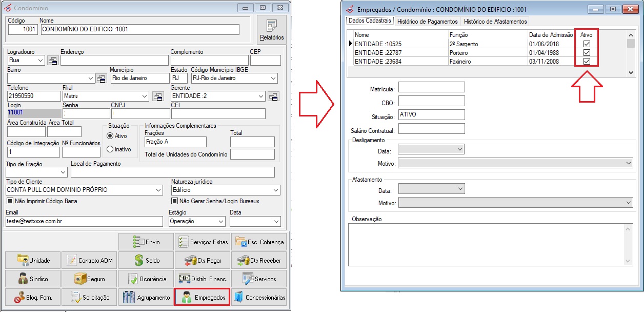Image resolution: width=644 pixels, height=313 pixels.
Task: Toggle Não Imprimir Código Barra checkbox
Action: pos(10,201)
